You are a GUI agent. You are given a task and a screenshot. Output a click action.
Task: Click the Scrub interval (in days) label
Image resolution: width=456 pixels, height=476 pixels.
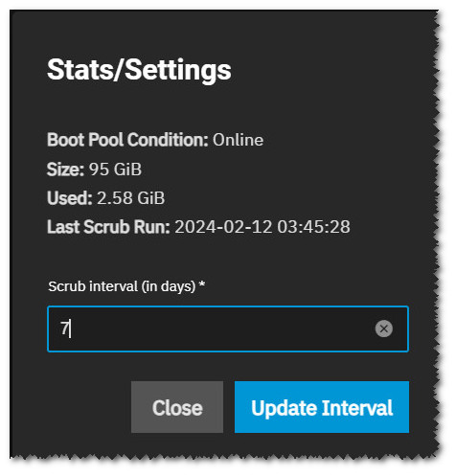[x=122, y=286]
